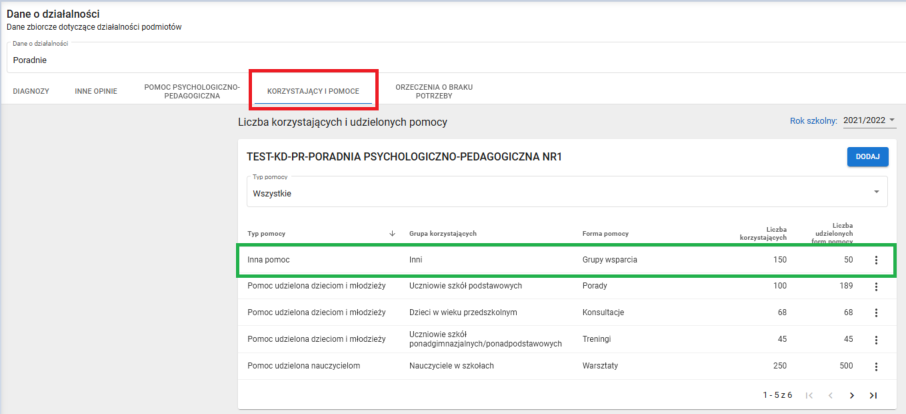Sort by Typ pomocy using the arrow icon
Screen dimensions: 906x414
tap(392, 234)
